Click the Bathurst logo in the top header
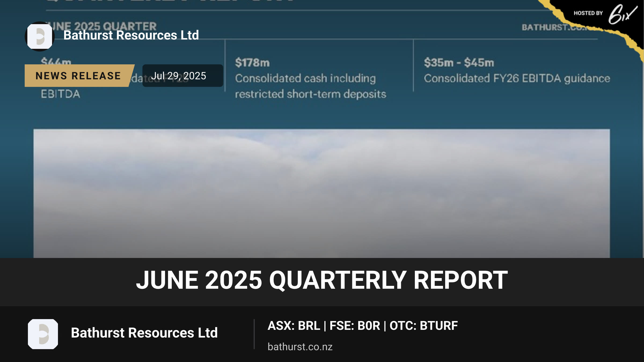 click(40, 36)
